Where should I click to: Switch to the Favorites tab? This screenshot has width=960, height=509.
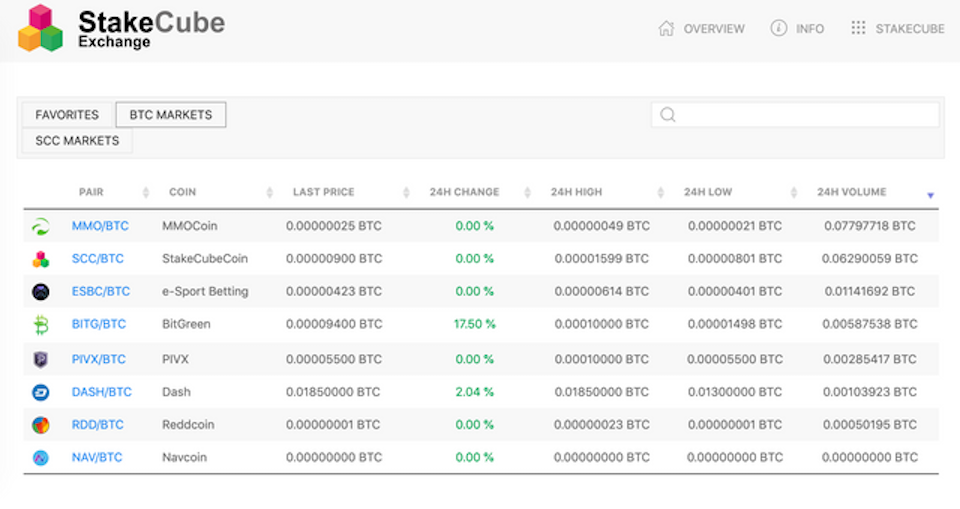[x=67, y=115]
